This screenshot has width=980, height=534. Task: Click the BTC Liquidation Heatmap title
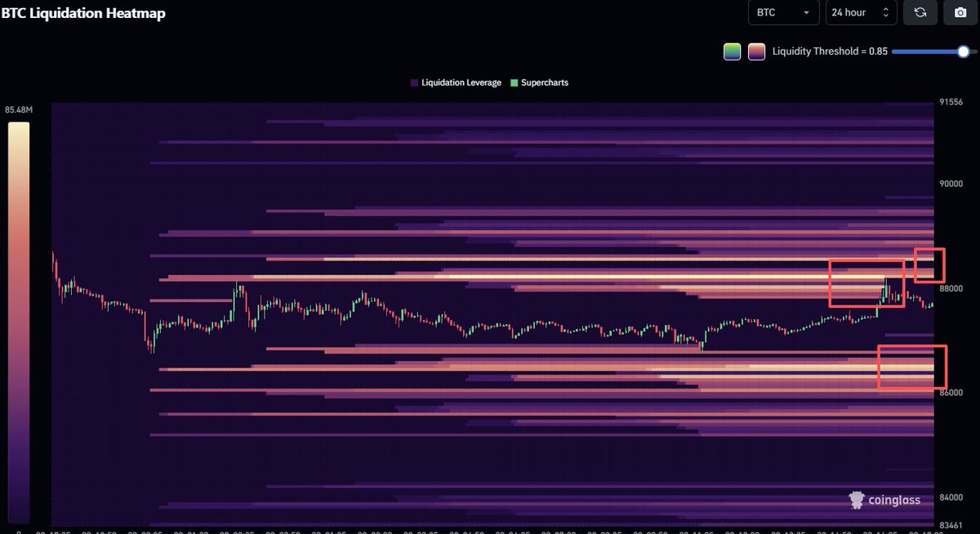click(82, 13)
